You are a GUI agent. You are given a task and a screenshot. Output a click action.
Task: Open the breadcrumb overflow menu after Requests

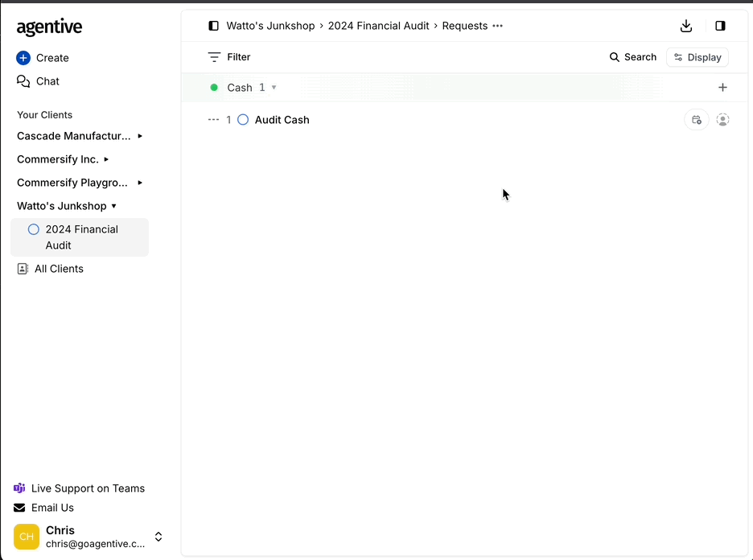[498, 26]
